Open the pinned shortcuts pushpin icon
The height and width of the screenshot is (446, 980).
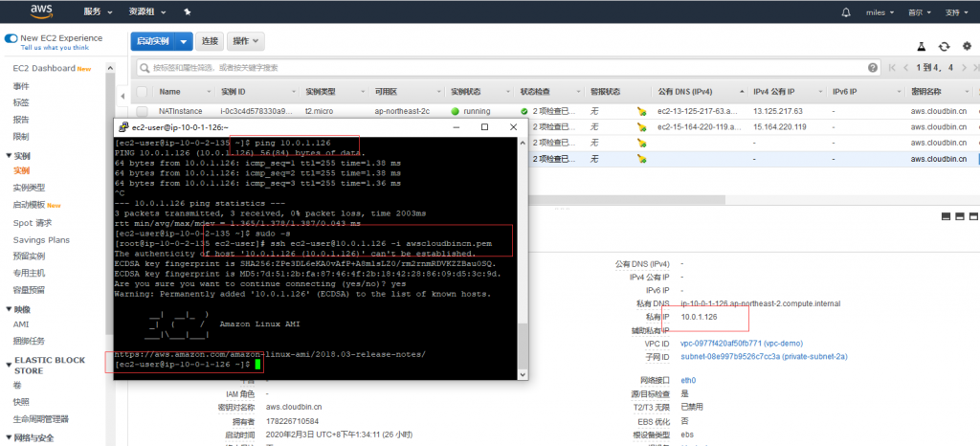point(187,11)
